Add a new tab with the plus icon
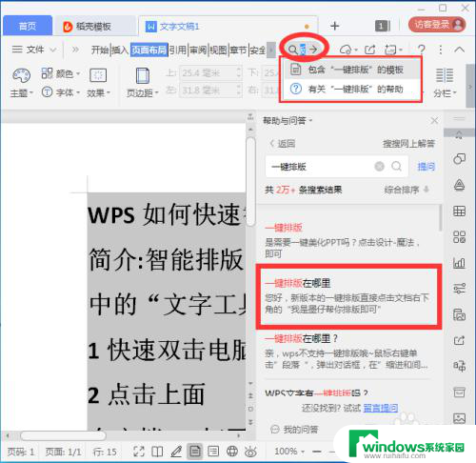This screenshot has width=476, height=463. 335,26
